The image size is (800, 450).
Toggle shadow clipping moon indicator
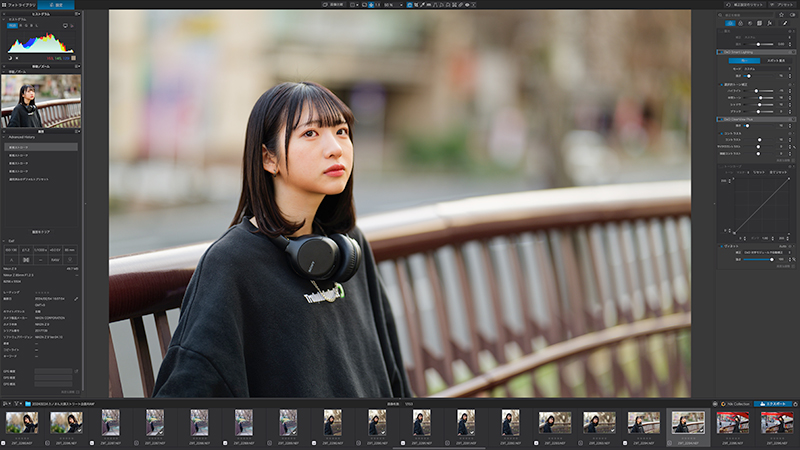[x=10, y=58]
